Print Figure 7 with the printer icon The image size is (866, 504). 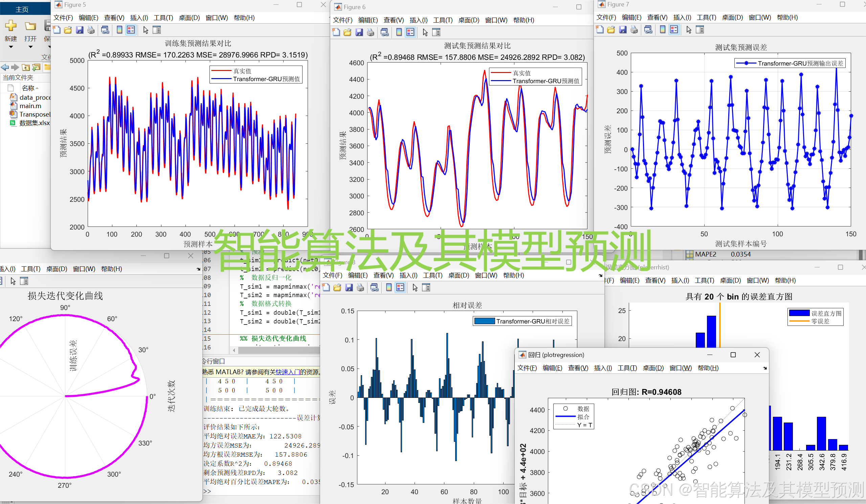click(634, 29)
